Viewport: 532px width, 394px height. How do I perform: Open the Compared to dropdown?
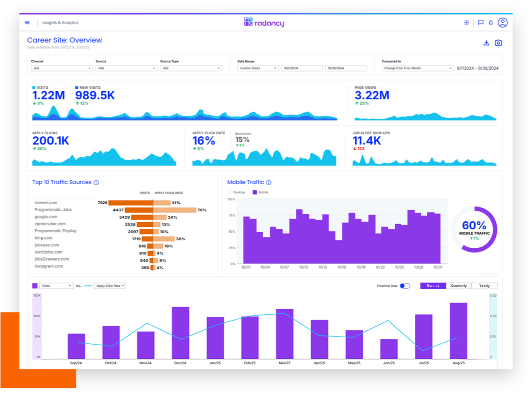coord(417,68)
